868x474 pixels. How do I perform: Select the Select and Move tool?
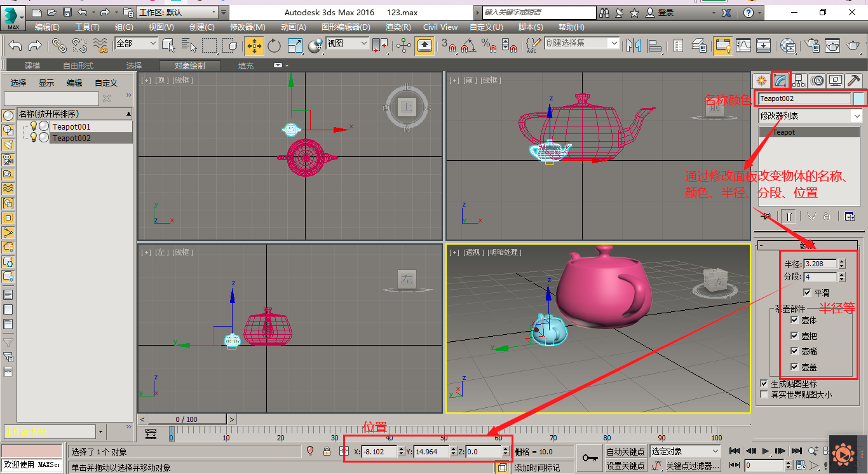pos(254,46)
